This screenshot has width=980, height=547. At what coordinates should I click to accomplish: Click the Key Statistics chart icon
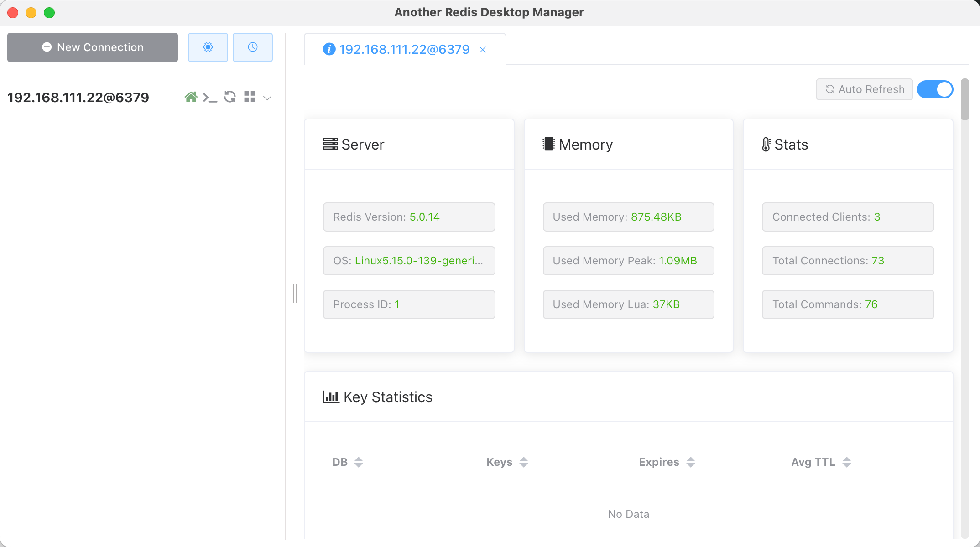(x=331, y=397)
